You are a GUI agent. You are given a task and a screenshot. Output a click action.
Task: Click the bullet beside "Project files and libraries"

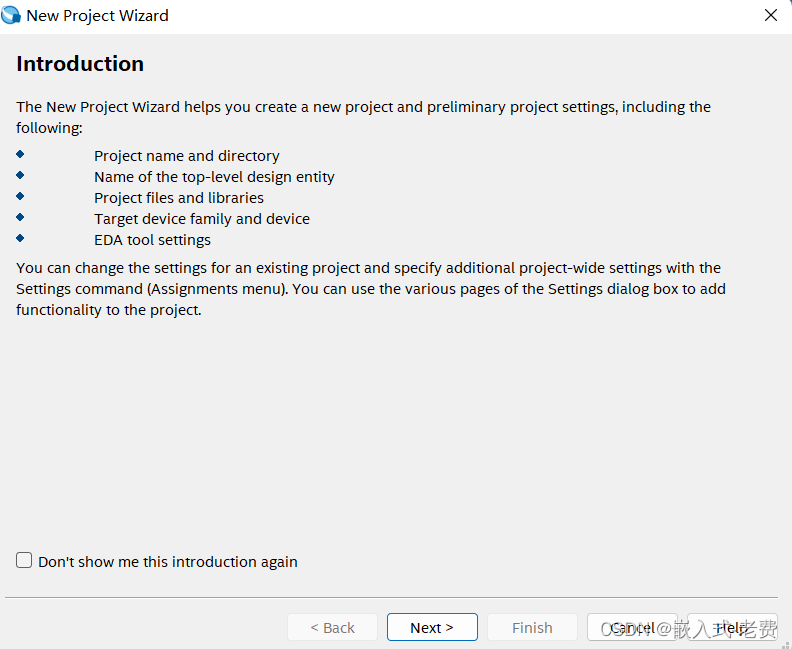20,196
